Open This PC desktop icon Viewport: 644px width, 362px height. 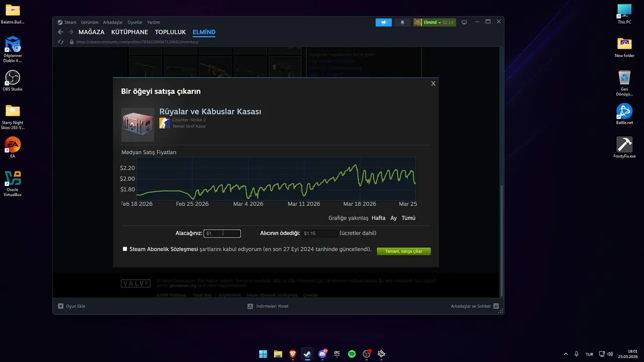pyautogui.click(x=624, y=14)
